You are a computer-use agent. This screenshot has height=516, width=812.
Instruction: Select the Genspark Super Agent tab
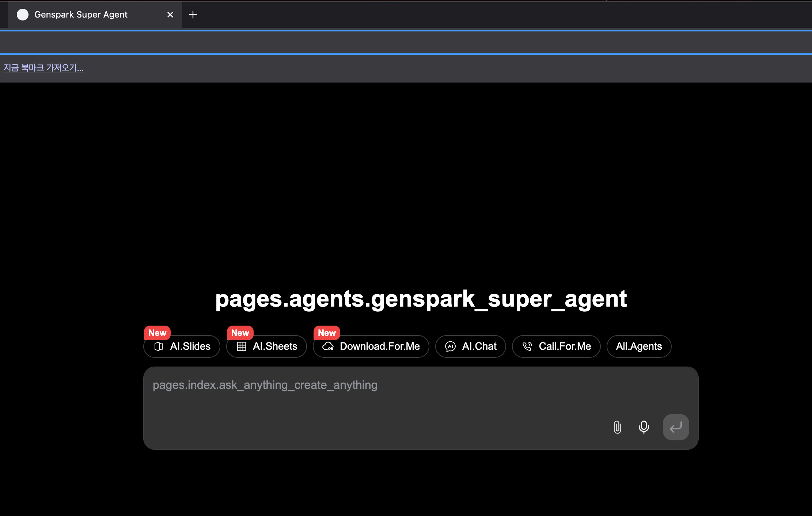81,15
